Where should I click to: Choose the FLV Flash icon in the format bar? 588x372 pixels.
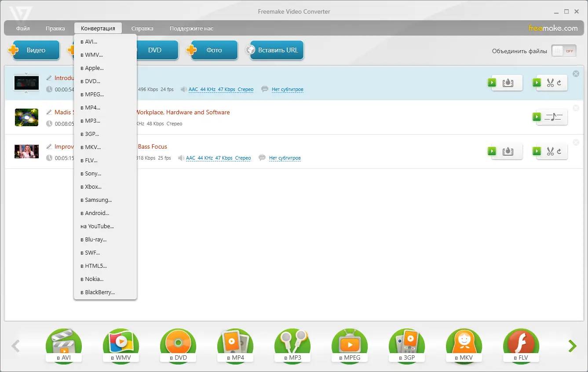[x=521, y=346]
